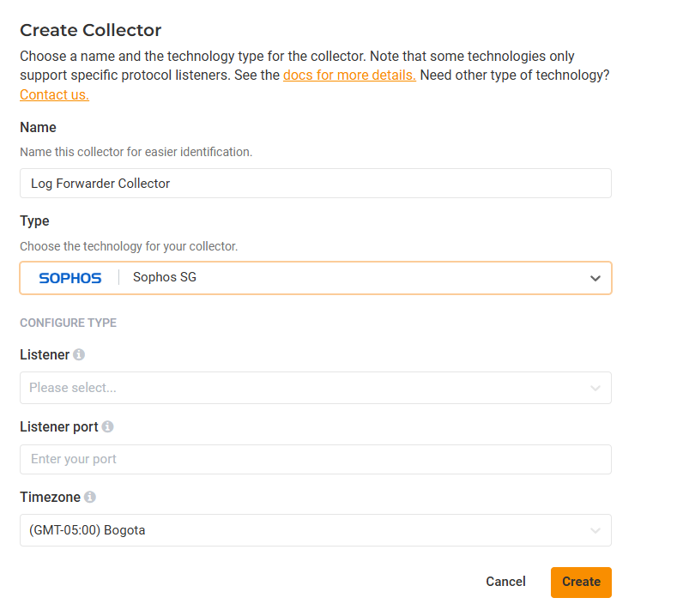Show the Timezone info tooltip icon
This screenshot has height=616, width=677.
[x=90, y=497]
